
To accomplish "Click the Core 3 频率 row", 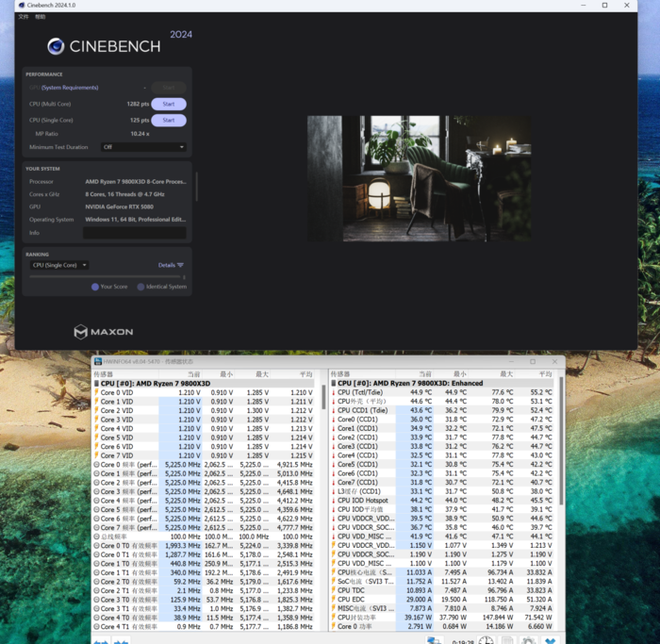I will coord(204,491).
